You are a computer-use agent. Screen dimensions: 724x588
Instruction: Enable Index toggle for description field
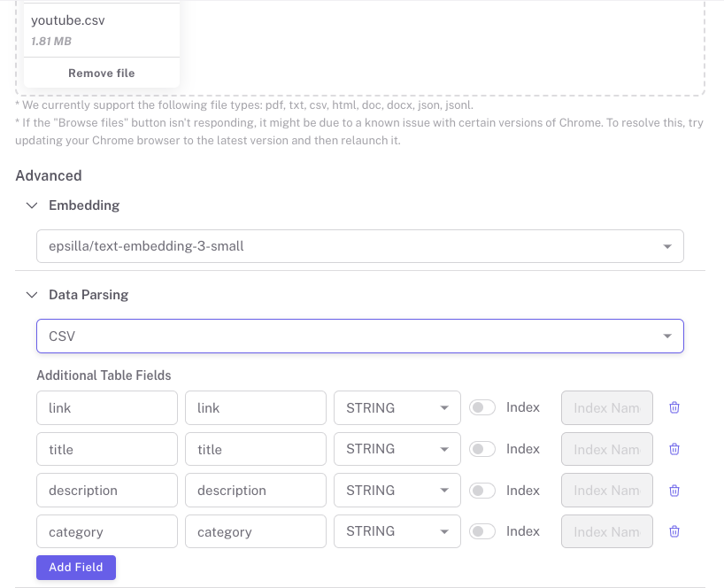tap(482, 491)
